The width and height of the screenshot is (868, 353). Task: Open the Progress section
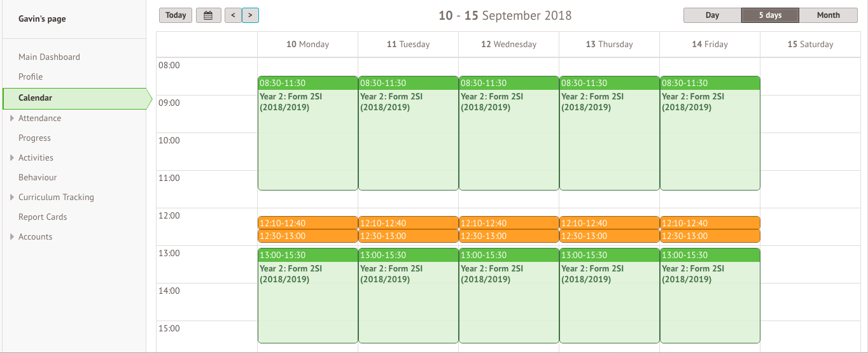point(34,138)
